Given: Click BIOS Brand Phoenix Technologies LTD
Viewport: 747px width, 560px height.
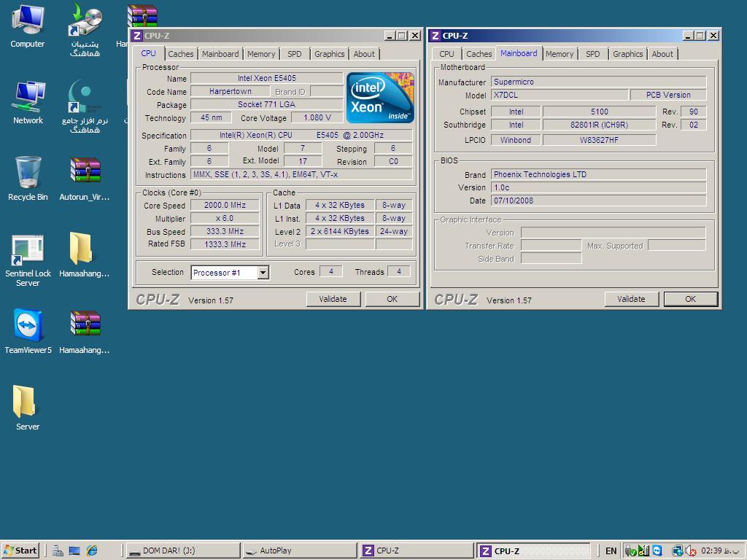Looking at the screenshot, I should pos(598,174).
